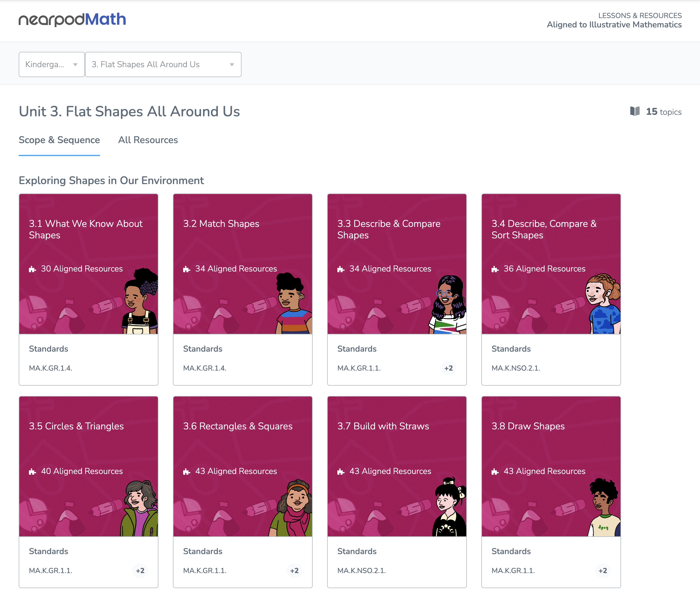This screenshot has width=700, height=596.
Task: Click puzzle icon beside 34 Aligned Resources on 3.2 card
Action: (187, 269)
